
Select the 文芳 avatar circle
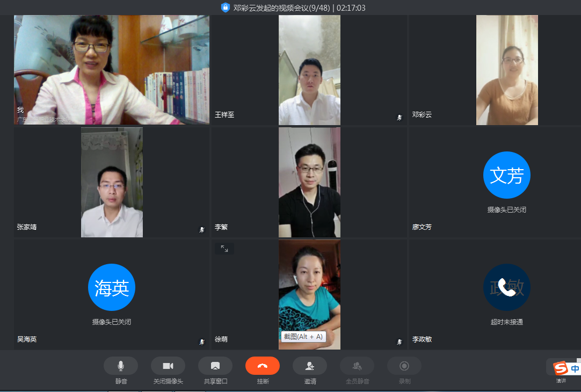click(x=506, y=175)
